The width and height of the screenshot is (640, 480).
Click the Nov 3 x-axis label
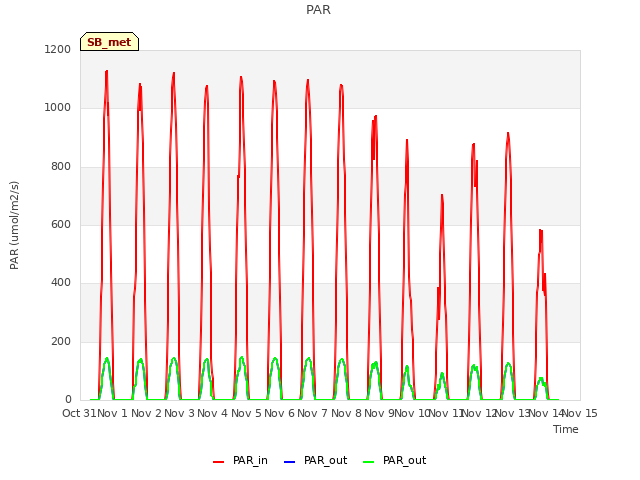click(180, 413)
